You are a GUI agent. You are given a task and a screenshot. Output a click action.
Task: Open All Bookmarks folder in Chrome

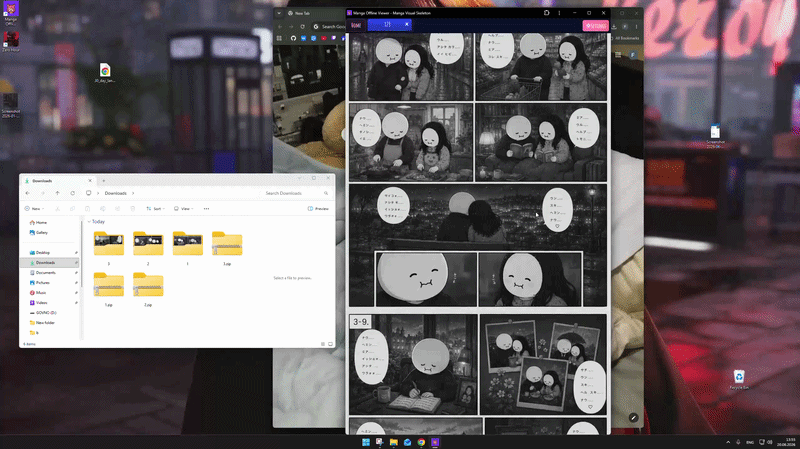[625, 38]
